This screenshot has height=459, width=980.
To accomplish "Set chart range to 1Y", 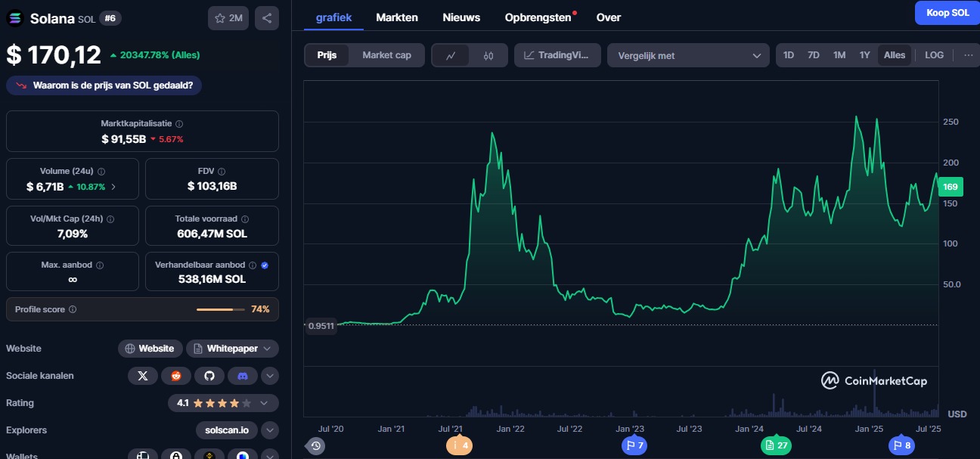I will (864, 55).
